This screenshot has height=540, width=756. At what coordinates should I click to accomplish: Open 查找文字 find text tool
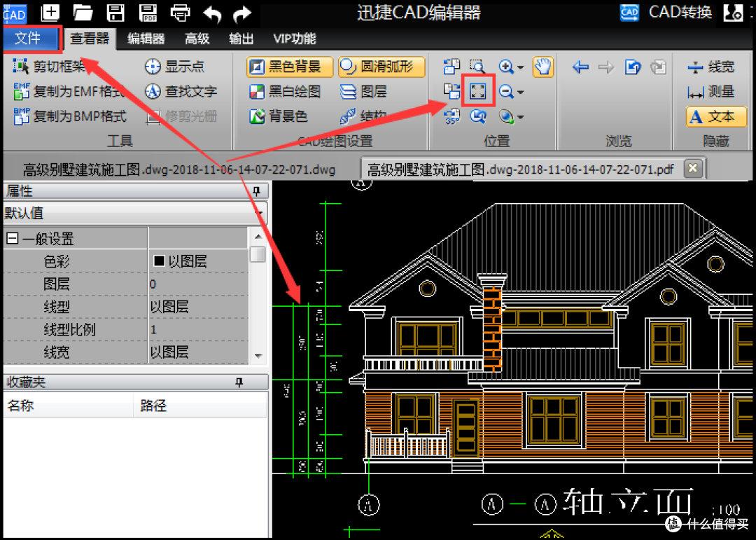(181, 91)
